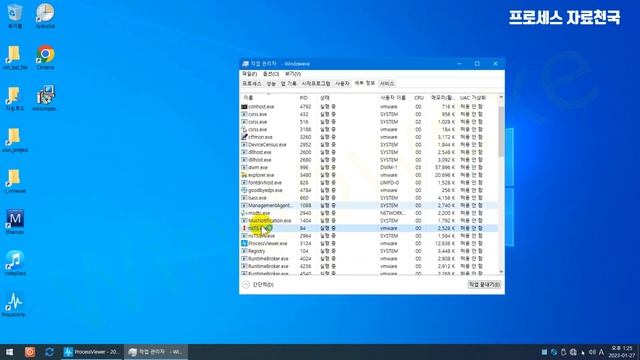Viewport: 640px width, 360px height.
Task: Select the MusNotification.exe row
Action: click(x=369, y=220)
